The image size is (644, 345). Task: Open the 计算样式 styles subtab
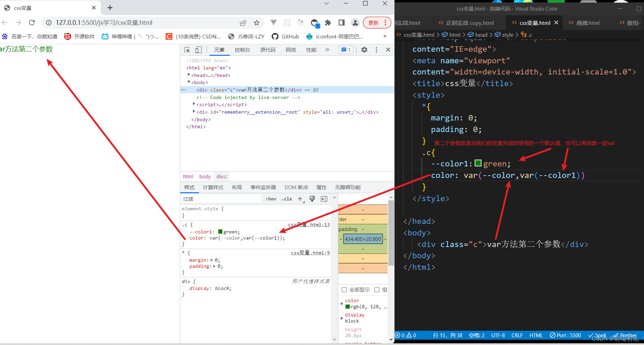tap(213, 187)
